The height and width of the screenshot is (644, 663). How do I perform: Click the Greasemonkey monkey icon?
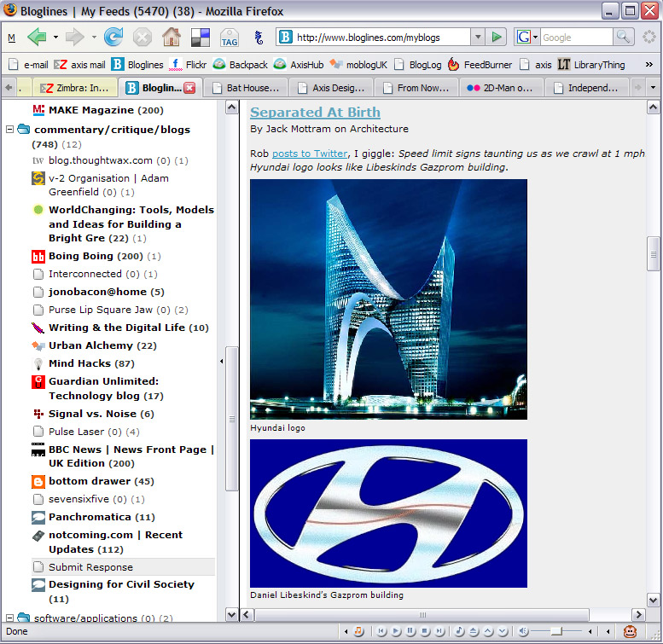coord(630,631)
